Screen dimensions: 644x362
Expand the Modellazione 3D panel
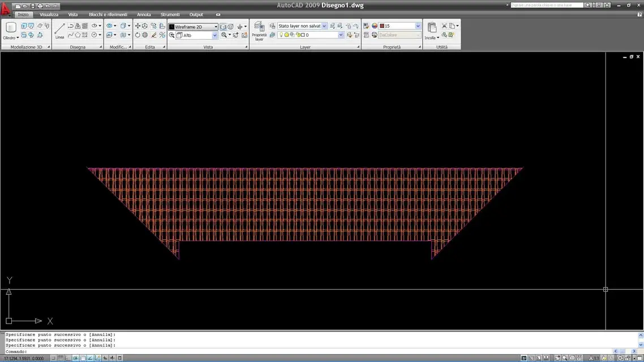tap(49, 47)
